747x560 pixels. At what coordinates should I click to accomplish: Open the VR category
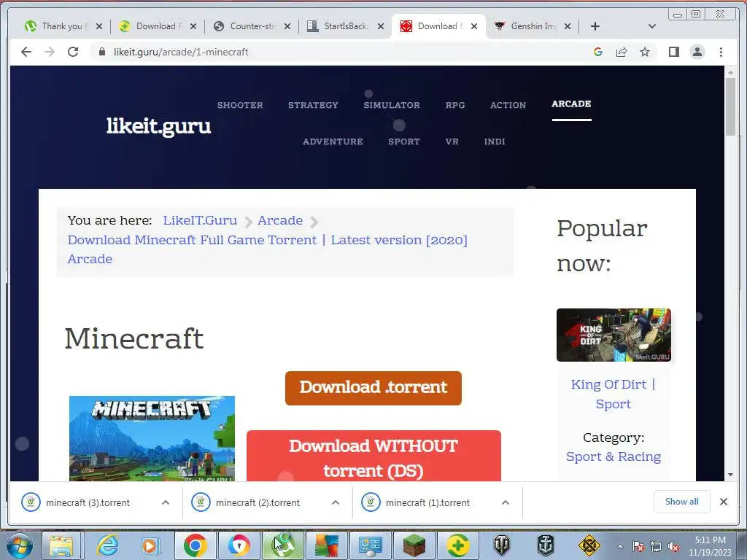452,141
